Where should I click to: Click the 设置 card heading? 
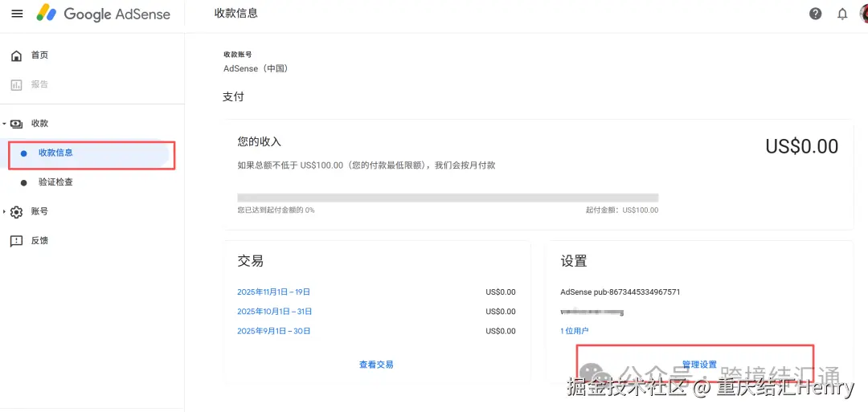[x=574, y=261]
